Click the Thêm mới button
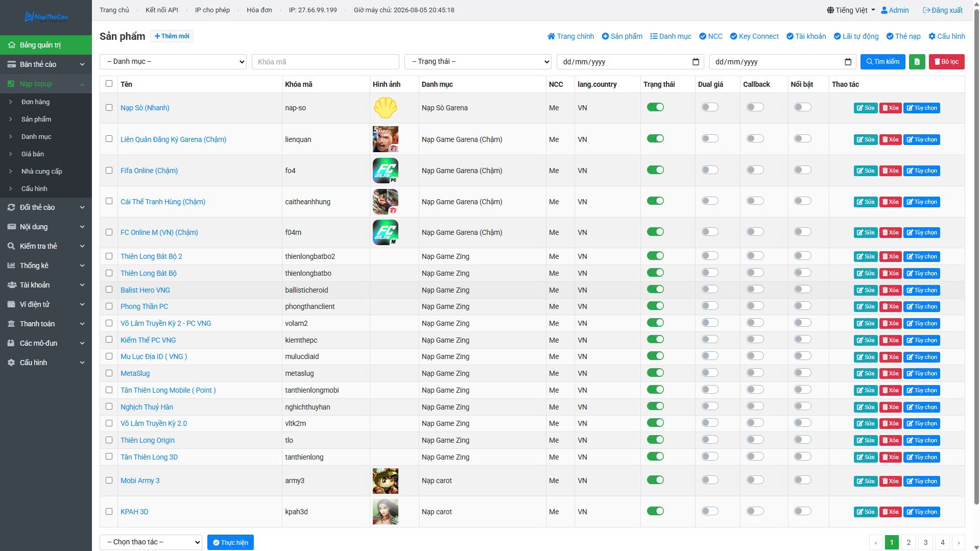Screen dimensions: 980x551 click(x=172, y=36)
